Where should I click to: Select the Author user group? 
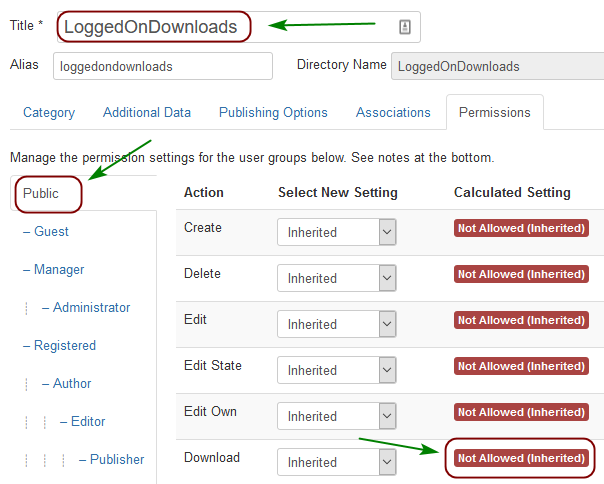click(72, 383)
